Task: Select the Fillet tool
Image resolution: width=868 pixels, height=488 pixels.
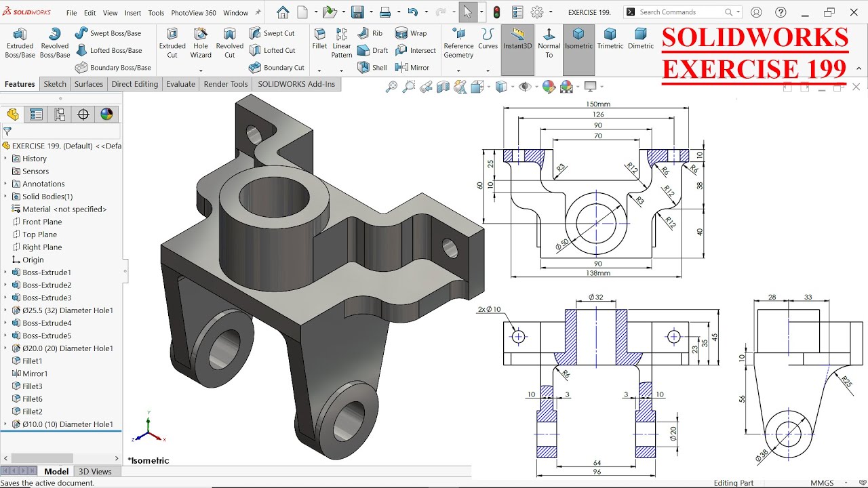Action: pyautogui.click(x=319, y=39)
